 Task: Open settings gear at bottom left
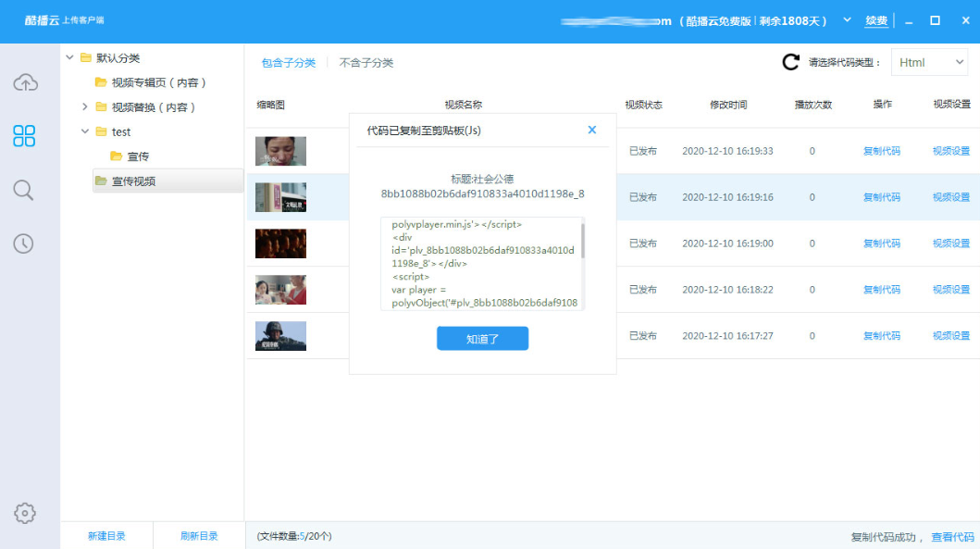(x=25, y=513)
